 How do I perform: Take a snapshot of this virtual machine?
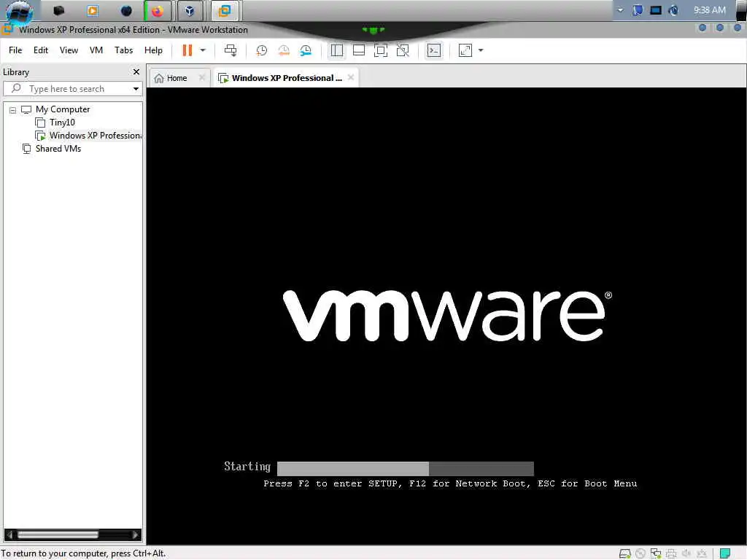click(x=262, y=50)
